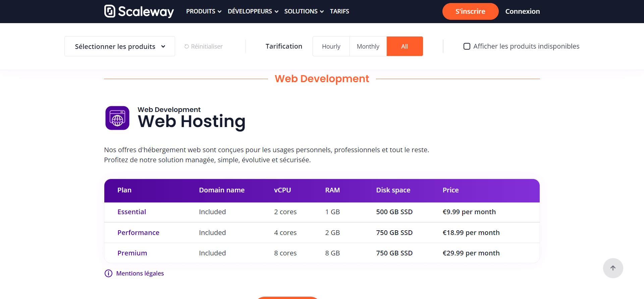Click the Scaleway logo icon
Viewport: 644px width, 299px height.
(x=110, y=11)
